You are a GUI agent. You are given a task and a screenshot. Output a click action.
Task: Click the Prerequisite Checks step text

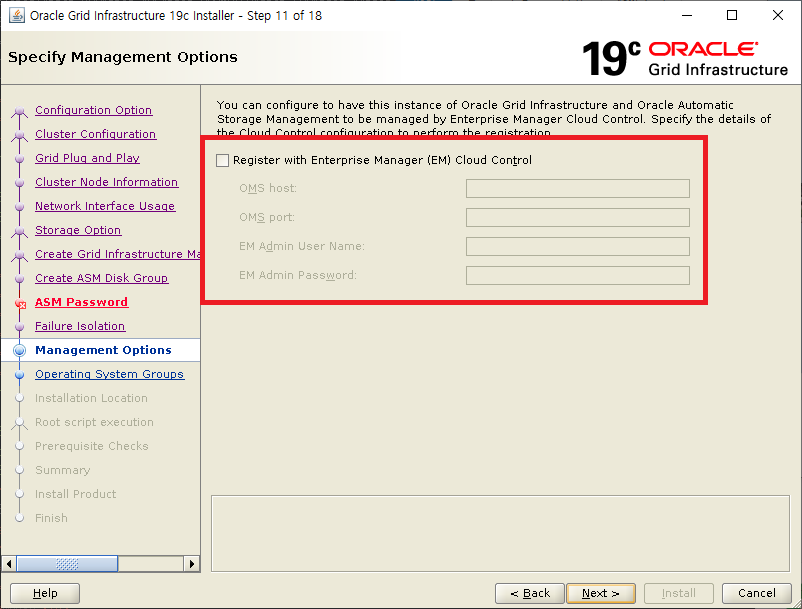click(92, 446)
